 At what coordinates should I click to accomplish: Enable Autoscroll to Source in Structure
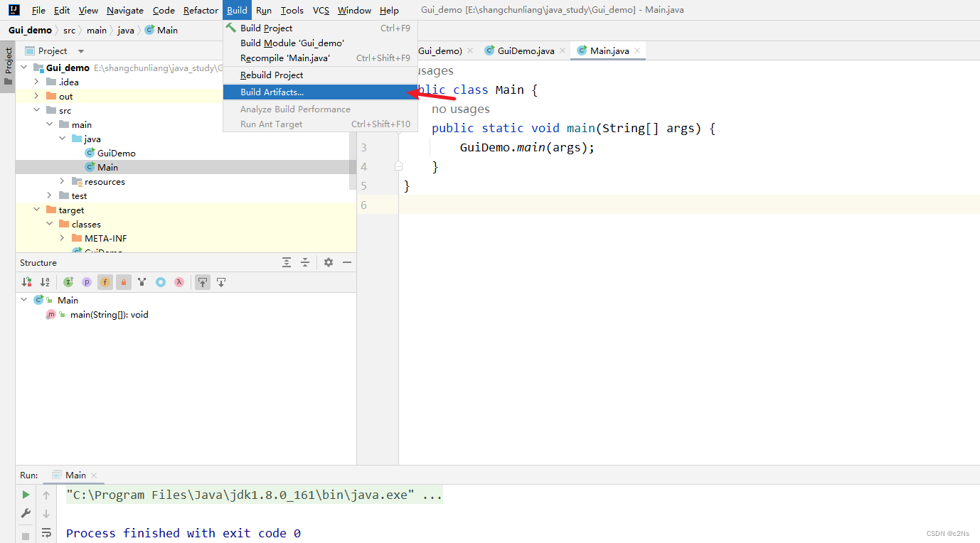[203, 282]
